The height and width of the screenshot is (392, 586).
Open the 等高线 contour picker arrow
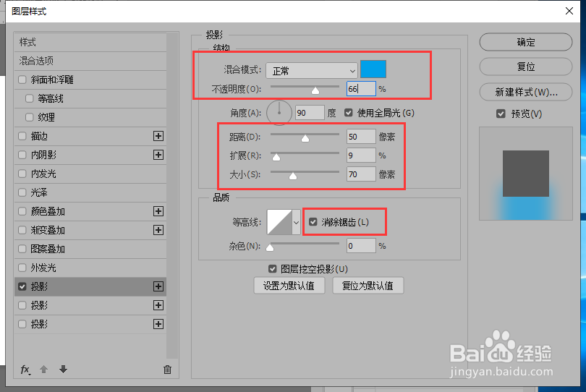pos(296,222)
